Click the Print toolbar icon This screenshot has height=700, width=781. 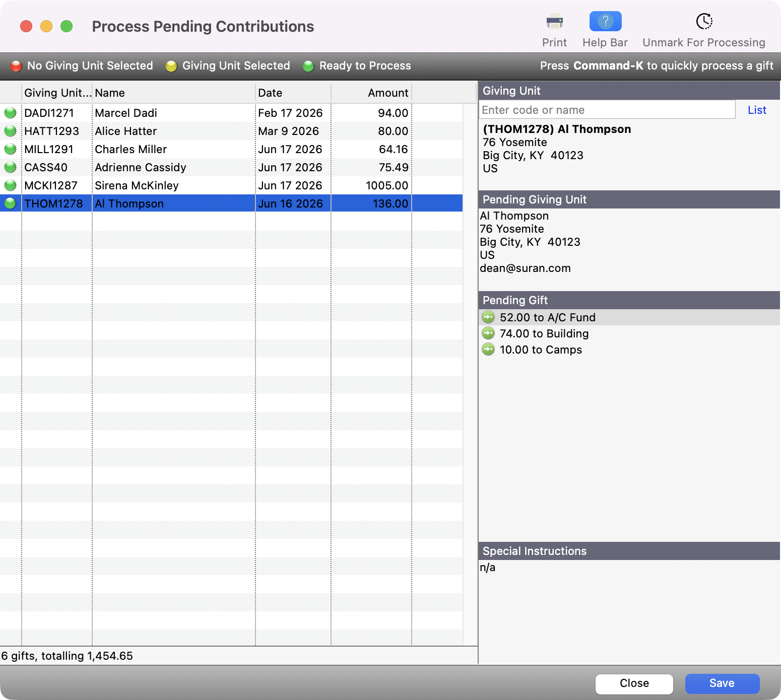tap(554, 22)
